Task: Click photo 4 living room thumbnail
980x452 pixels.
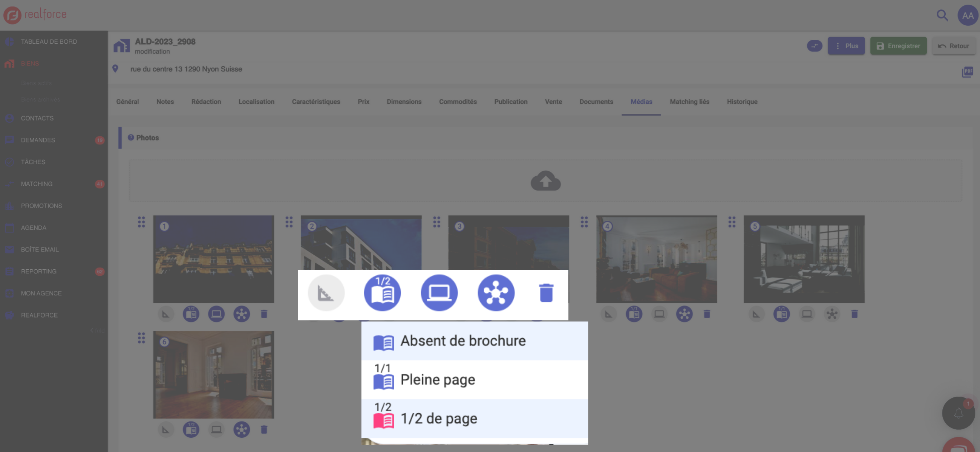Action: point(656,260)
